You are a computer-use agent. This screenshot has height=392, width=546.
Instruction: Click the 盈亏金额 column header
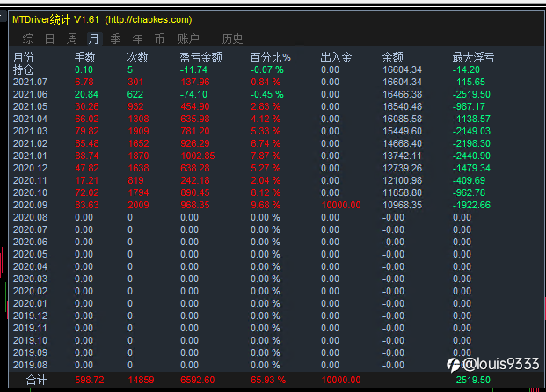pos(201,57)
